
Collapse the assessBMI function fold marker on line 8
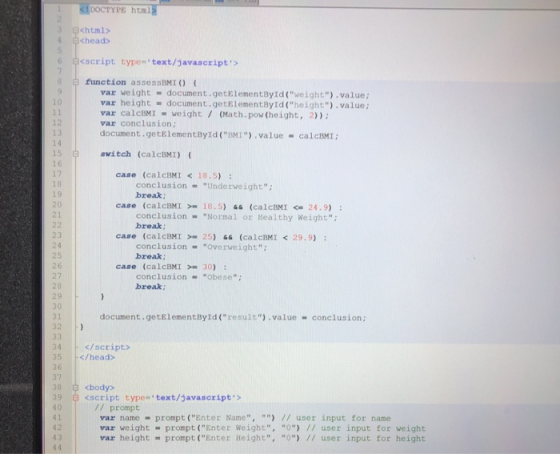click(75, 82)
